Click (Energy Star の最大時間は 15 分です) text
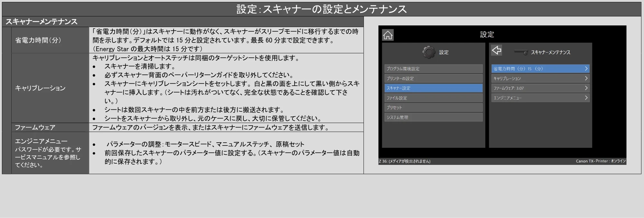 tap(148, 49)
